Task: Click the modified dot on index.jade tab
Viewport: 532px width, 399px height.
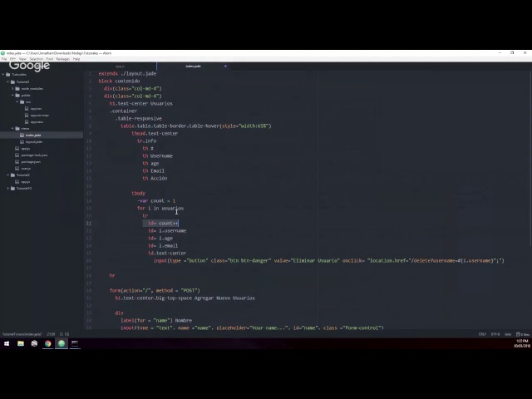Action: point(225,66)
